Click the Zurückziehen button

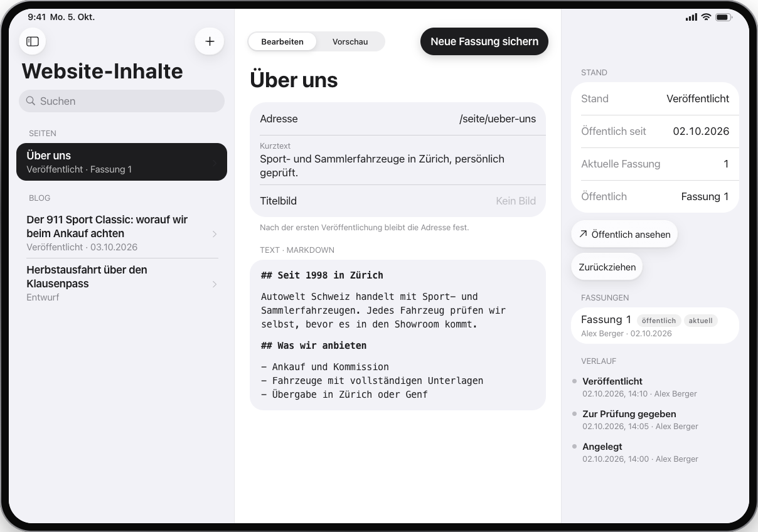tap(607, 267)
